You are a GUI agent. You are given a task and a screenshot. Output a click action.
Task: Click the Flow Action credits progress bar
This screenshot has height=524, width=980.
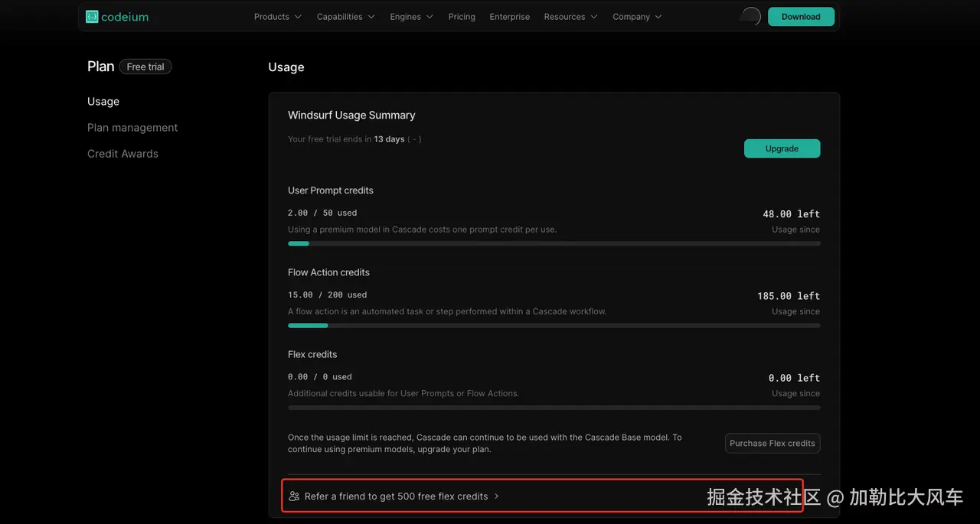554,325
